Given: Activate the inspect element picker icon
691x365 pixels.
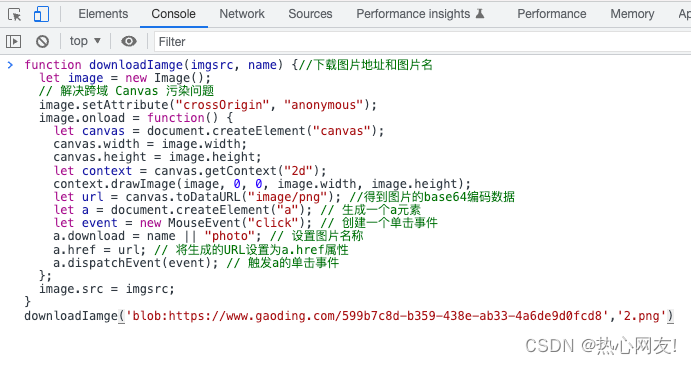Looking at the screenshot, I should (x=15, y=15).
